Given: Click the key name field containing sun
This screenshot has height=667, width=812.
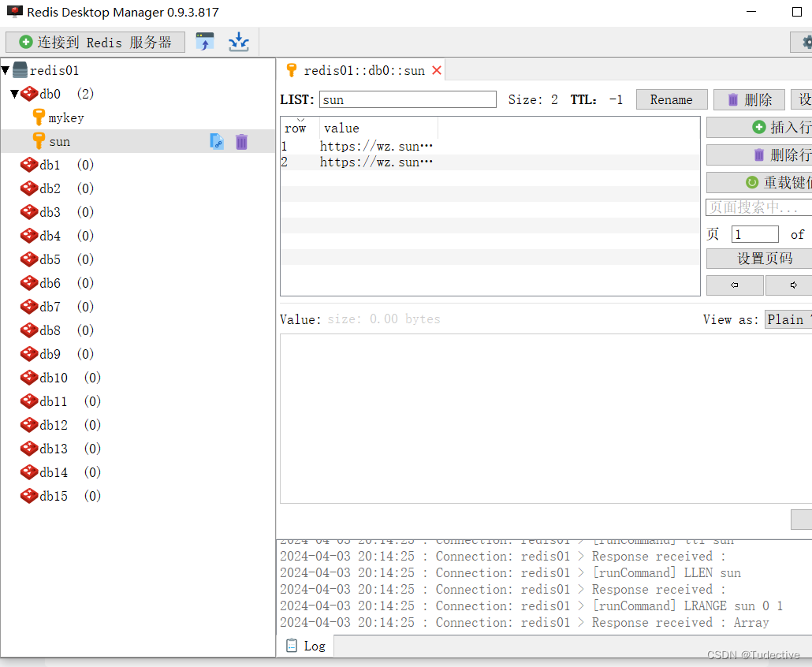Looking at the screenshot, I should click(x=408, y=99).
